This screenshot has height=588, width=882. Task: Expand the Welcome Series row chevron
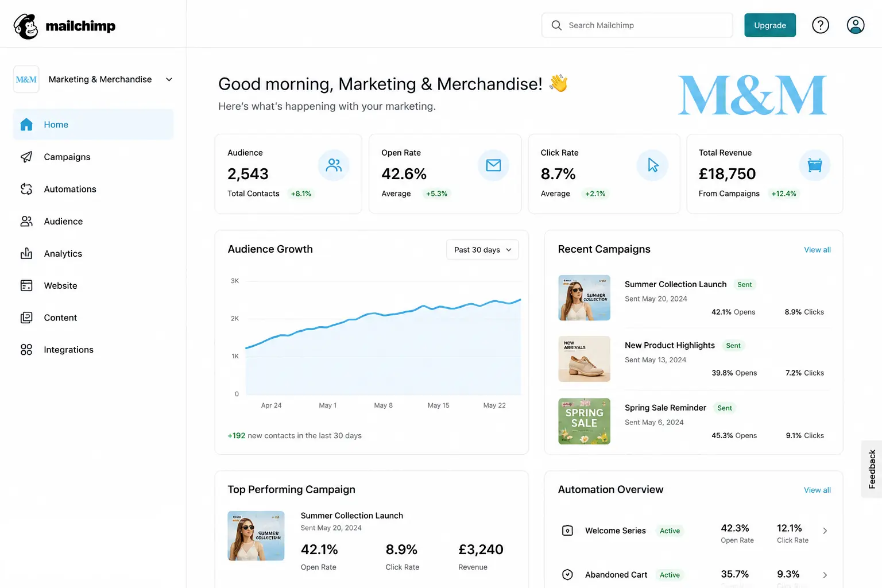click(825, 531)
